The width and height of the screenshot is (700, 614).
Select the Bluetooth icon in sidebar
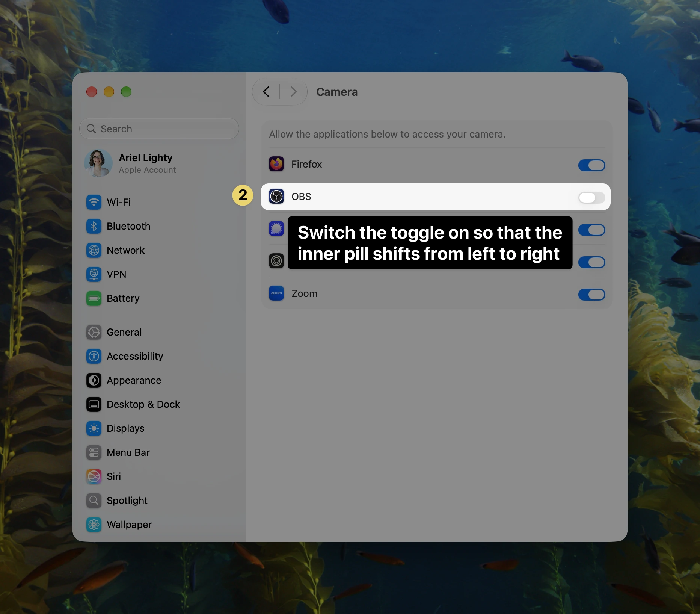click(x=94, y=226)
